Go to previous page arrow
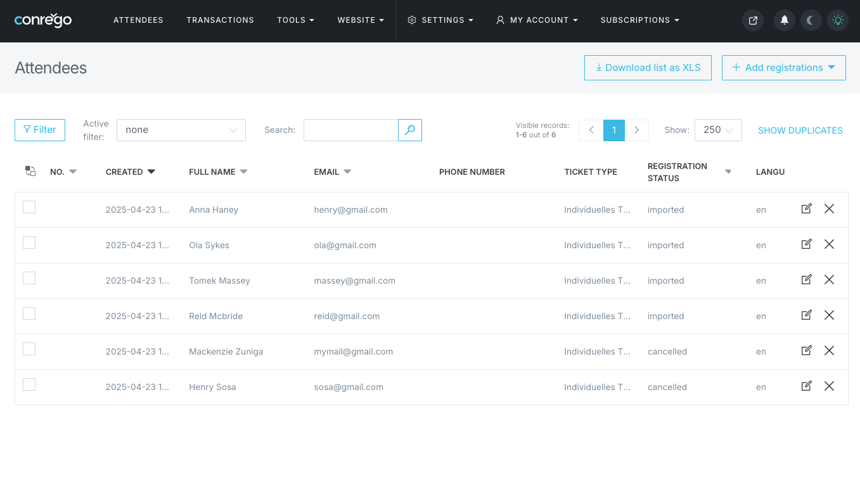 coord(591,130)
